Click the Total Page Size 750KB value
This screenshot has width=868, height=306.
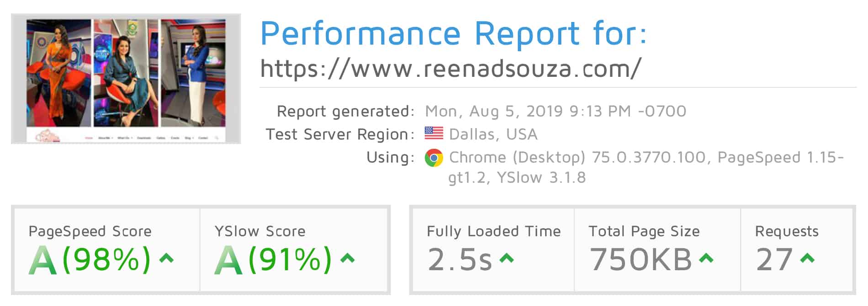[641, 259]
